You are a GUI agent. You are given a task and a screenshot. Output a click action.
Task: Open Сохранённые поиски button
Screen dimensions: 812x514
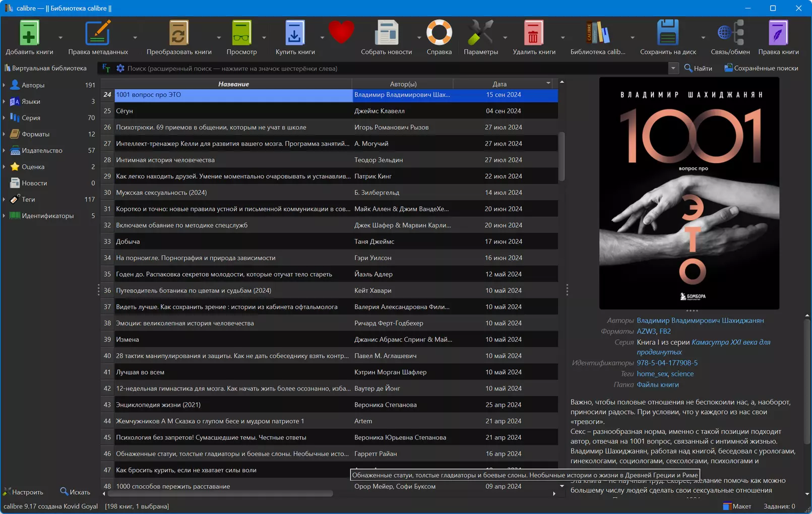click(x=761, y=68)
